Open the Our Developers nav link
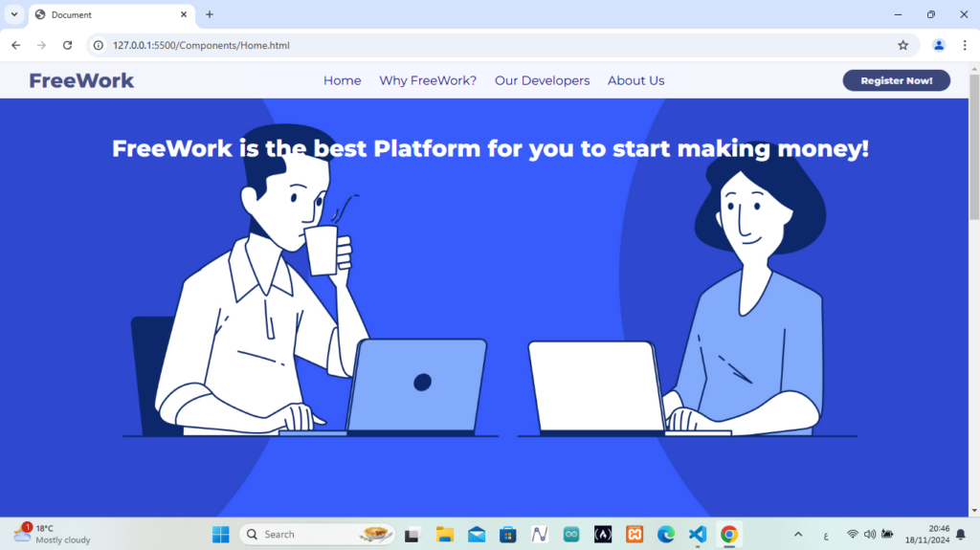 pyautogui.click(x=542, y=80)
